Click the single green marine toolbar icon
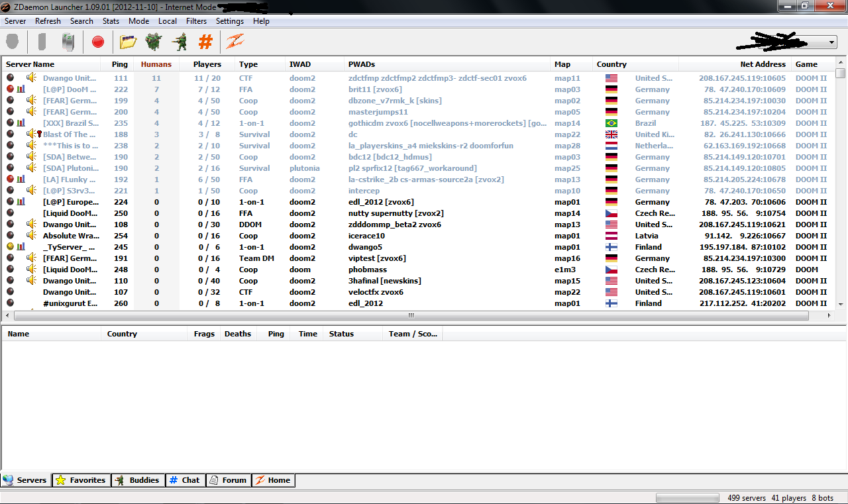 pyautogui.click(x=179, y=42)
